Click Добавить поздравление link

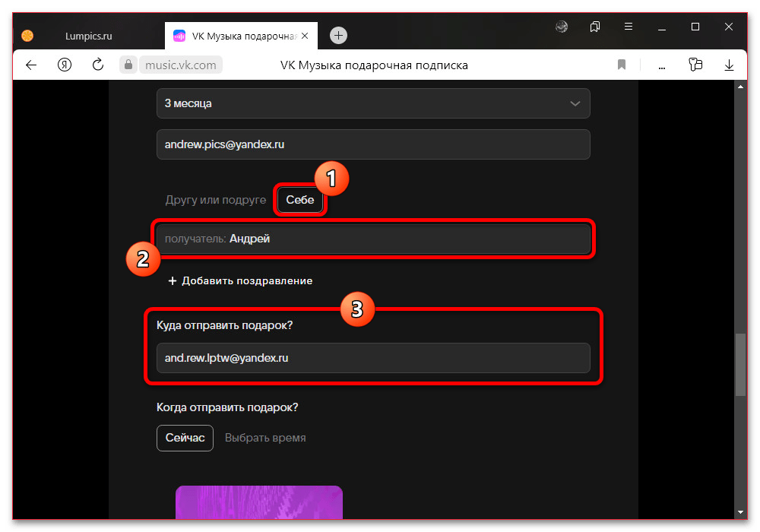click(240, 281)
